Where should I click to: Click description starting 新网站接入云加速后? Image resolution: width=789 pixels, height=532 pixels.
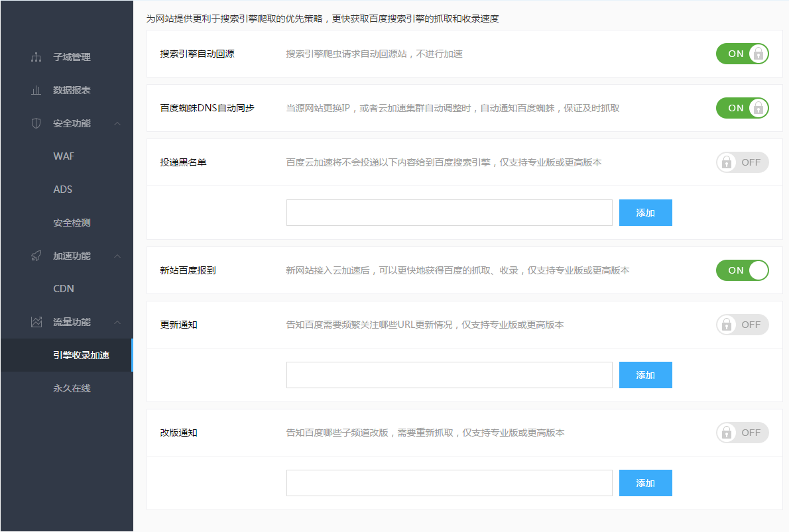point(458,270)
